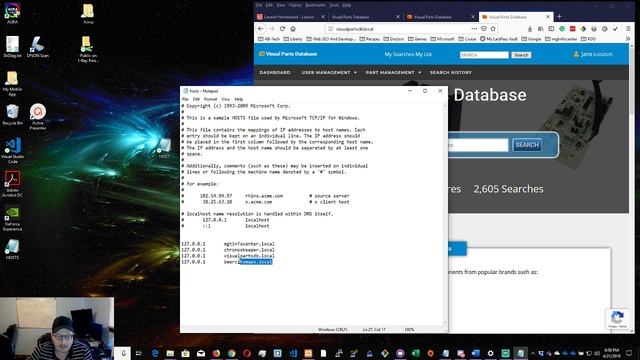Click the large blue SEARCH button
The height and width of the screenshot is (360, 640).
point(527,145)
